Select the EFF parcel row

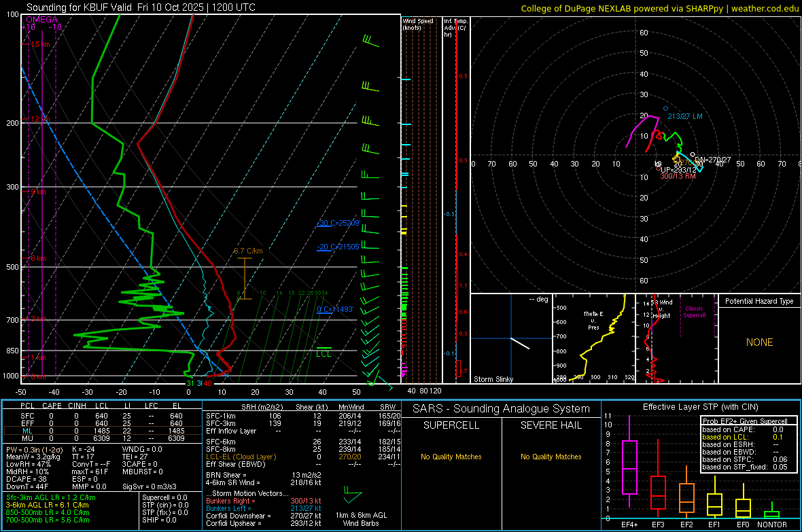(102, 423)
